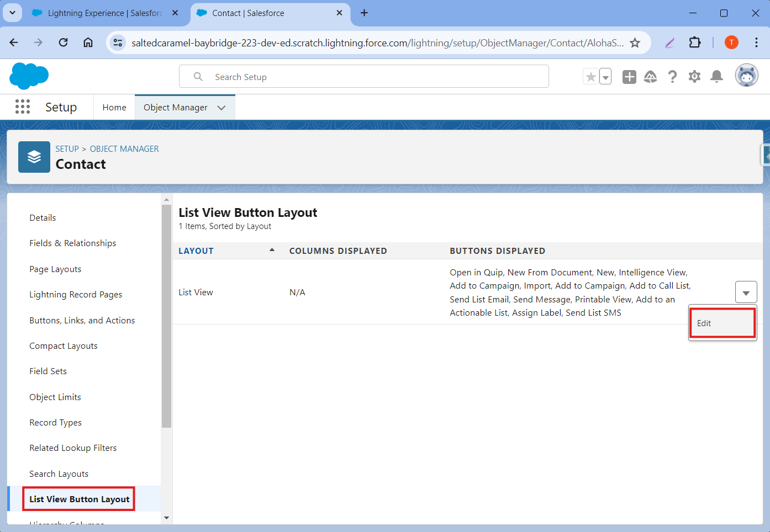Reload the page with the refresh icon
Screen dimensions: 770x532
click(63, 42)
